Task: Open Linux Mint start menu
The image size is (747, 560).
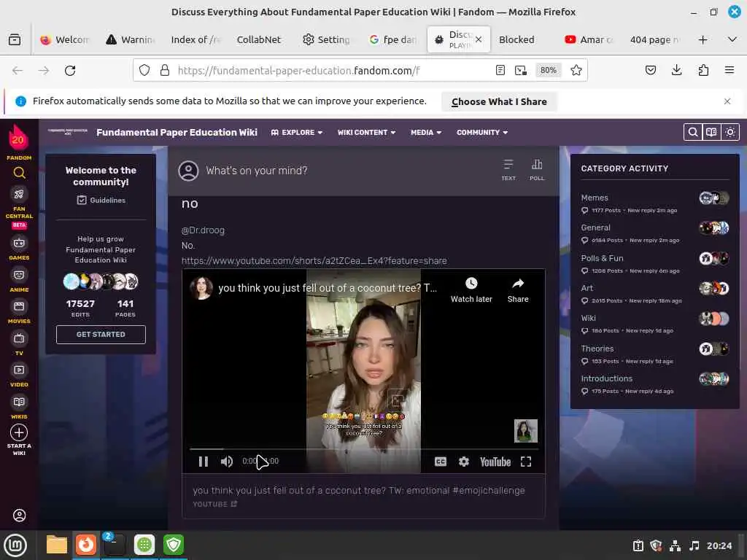Action: click(x=15, y=545)
